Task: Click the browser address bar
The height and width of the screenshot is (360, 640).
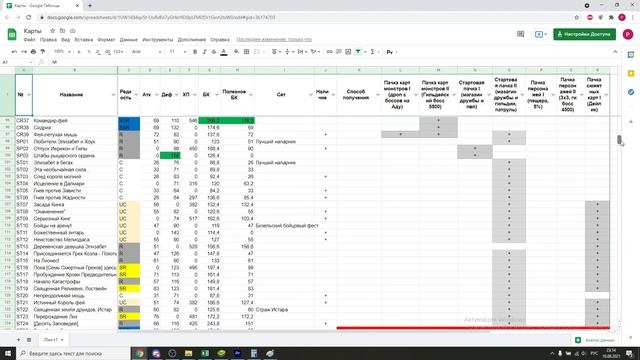Action: pos(306,18)
